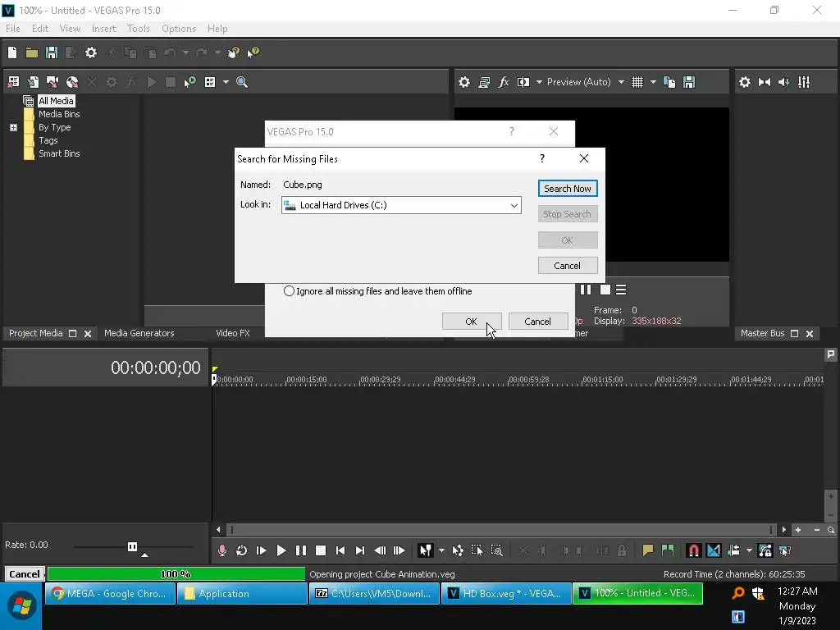Click Play in the timeline transport
This screenshot has height=630, width=840.
281,550
